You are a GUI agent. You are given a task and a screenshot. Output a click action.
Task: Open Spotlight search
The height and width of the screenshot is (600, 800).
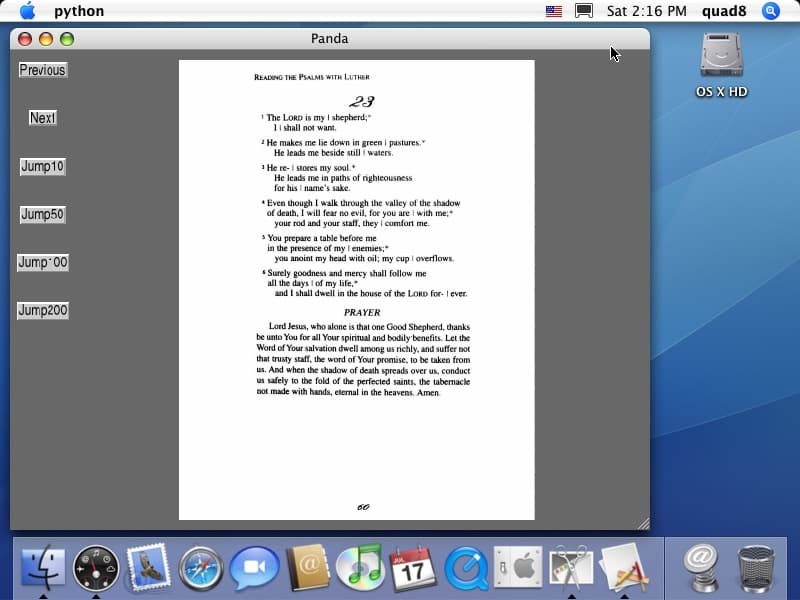[770, 11]
